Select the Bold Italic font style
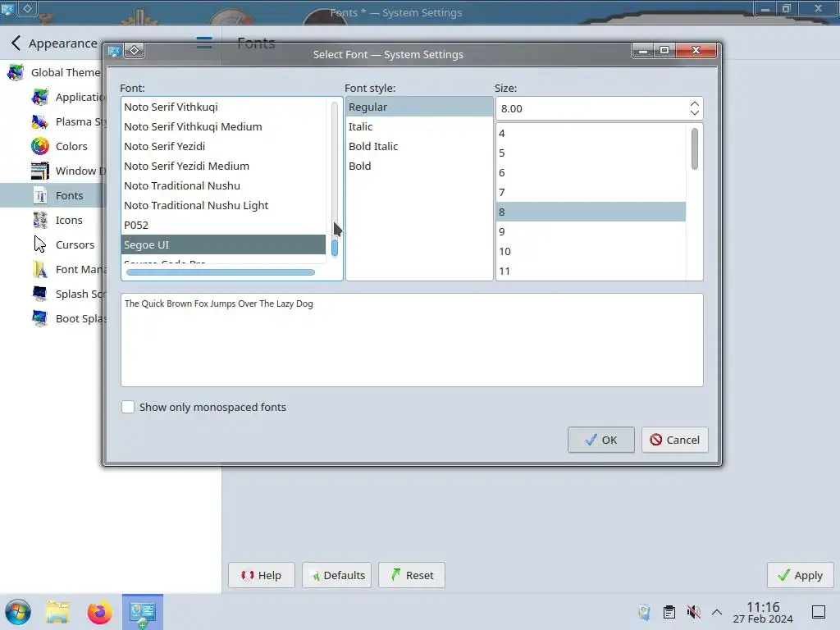The width and height of the screenshot is (840, 630). (x=419, y=146)
